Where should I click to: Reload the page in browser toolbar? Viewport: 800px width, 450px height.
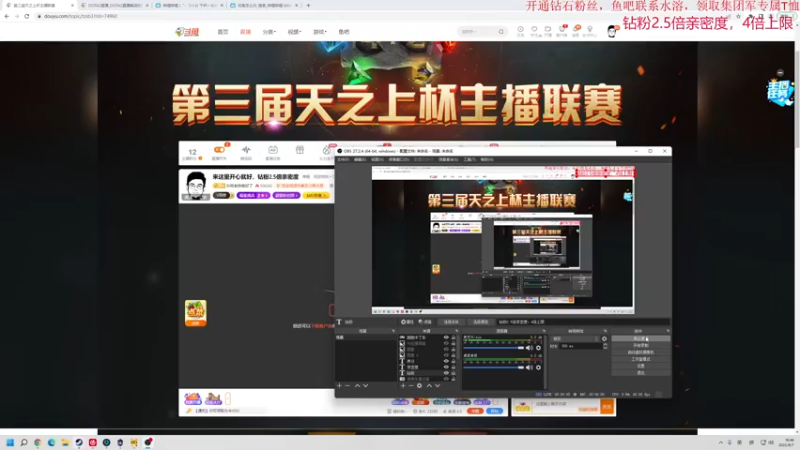point(27,16)
